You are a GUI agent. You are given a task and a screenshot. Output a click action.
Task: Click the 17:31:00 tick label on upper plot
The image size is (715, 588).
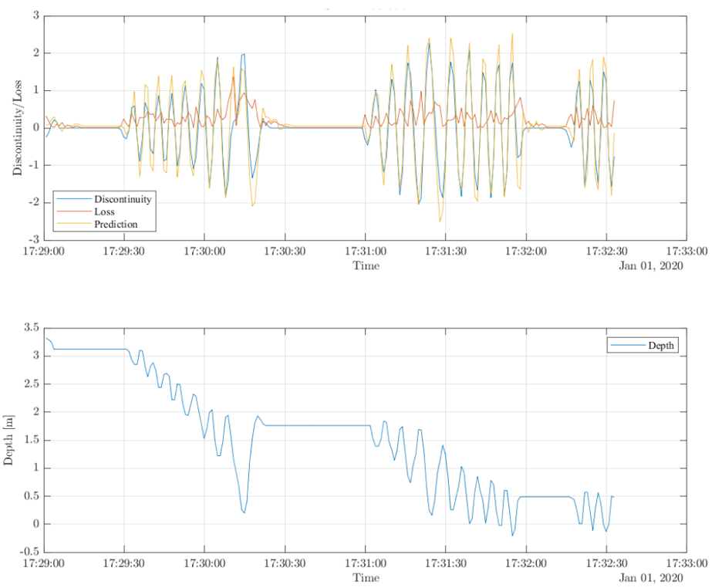click(x=366, y=252)
